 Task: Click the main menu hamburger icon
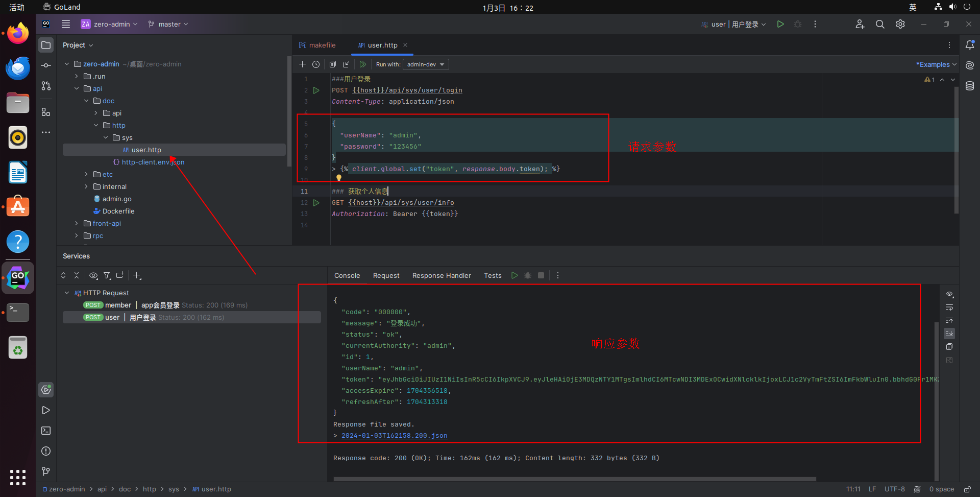click(66, 24)
